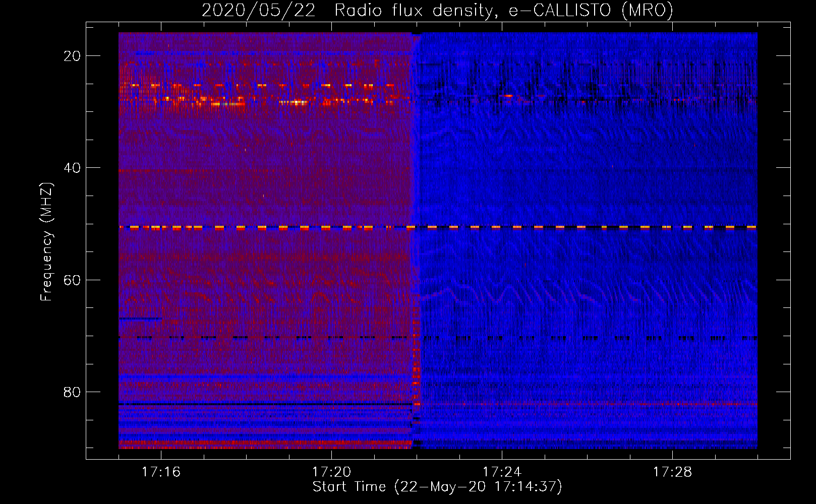816x504 pixels.
Task: Select the 17:16 time tick label
Action: pos(161,472)
